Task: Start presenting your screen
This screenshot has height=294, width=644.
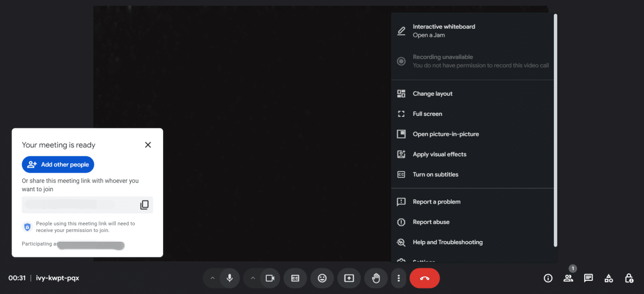Action: point(349,278)
